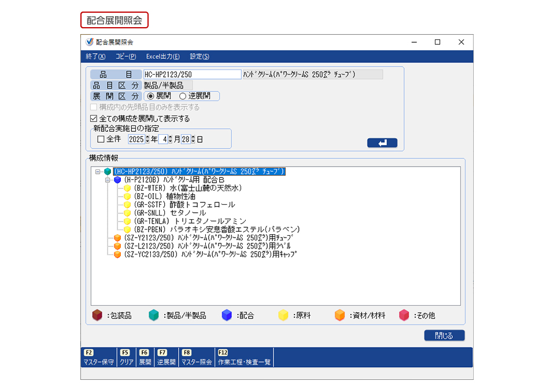Collapse the H-P2120B 配合B tree node
The width and height of the screenshot is (554, 392).
point(107,180)
